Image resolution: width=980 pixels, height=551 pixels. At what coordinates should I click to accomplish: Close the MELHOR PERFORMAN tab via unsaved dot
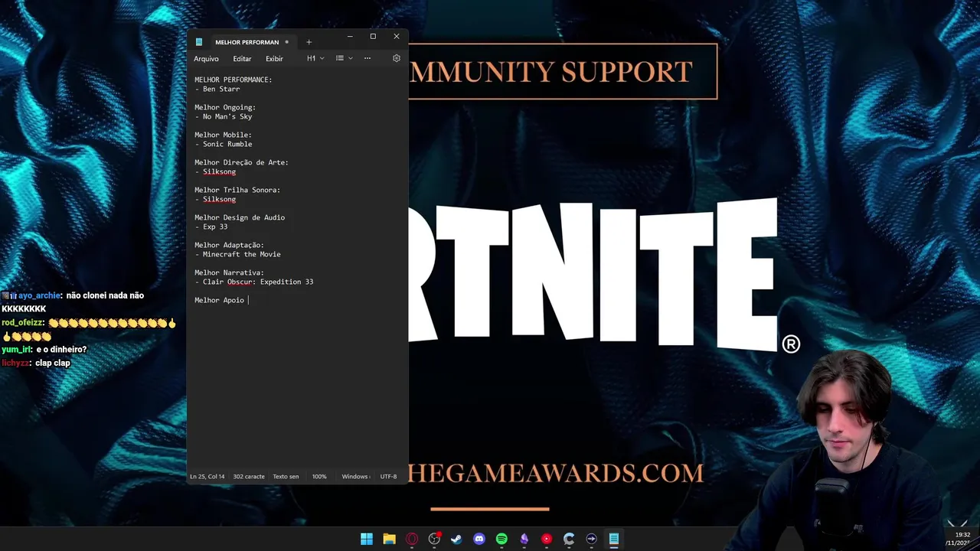click(x=287, y=42)
